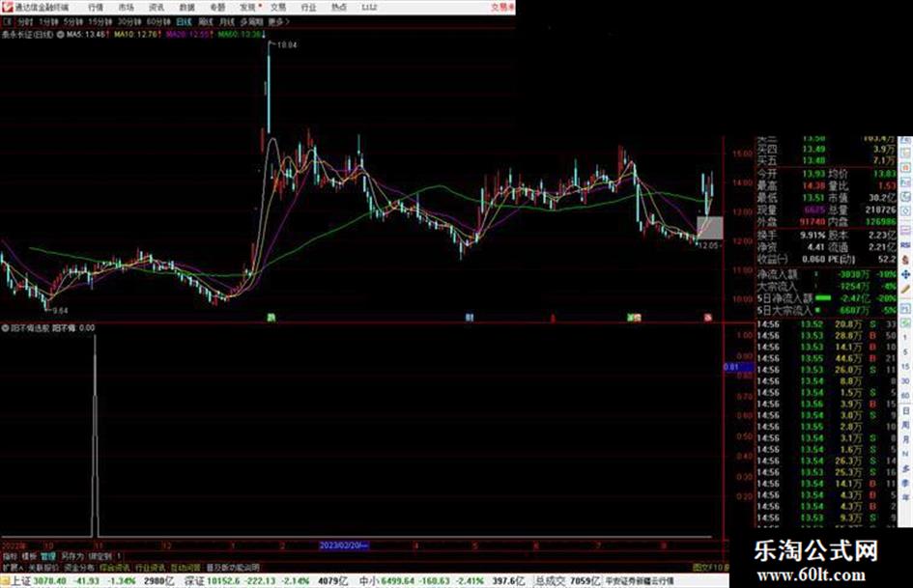Click the 净流入额 row in quote panel
This screenshot has height=588, width=913.
point(827,274)
